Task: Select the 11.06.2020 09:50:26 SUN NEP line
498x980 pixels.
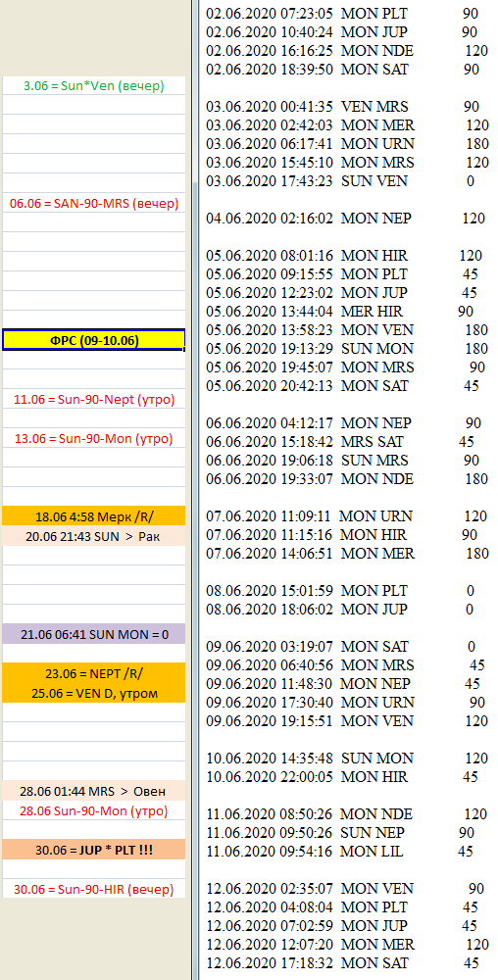Action: click(x=340, y=832)
